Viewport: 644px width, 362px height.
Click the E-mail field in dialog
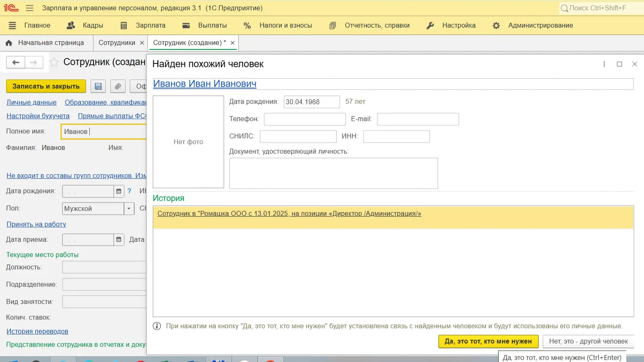click(x=418, y=119)
